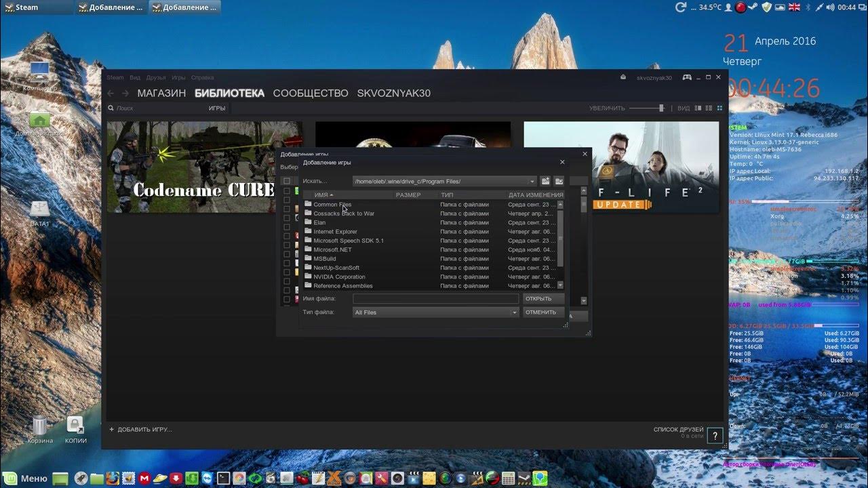Click the folder icon right of new-folder button

pos(559,181)
